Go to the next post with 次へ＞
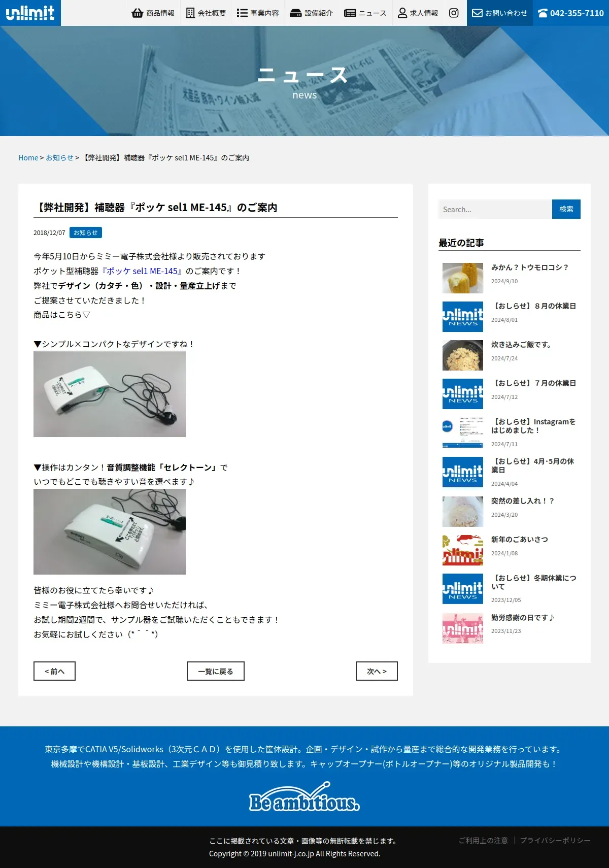This screenshot has width=609, height=868. click(x=377, y=671)
